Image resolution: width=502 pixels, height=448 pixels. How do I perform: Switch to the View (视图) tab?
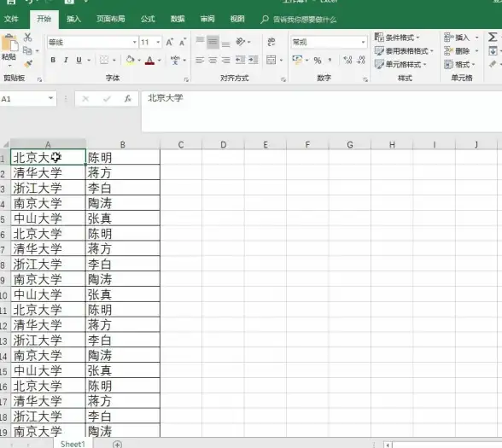coord(237,19)
